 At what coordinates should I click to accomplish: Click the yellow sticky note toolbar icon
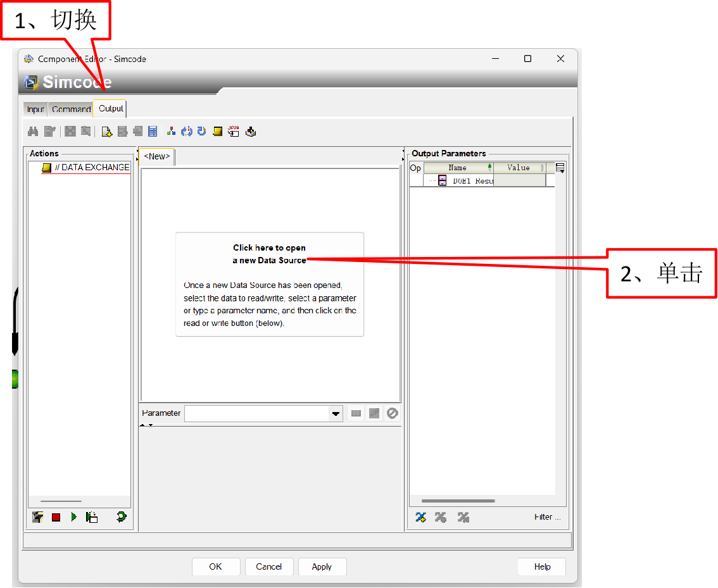pyautogui.click(x=218, y=132)
